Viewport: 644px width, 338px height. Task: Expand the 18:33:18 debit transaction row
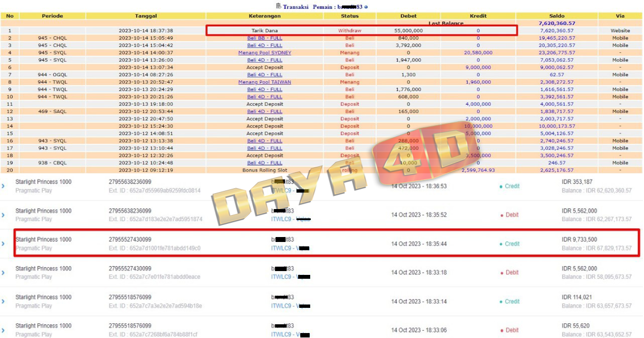[3, 273]
